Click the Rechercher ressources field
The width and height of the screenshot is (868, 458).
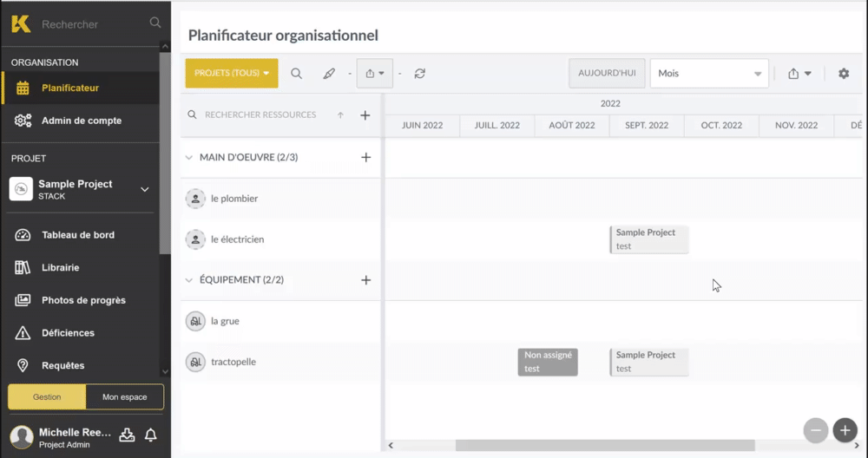coord(260,115)
